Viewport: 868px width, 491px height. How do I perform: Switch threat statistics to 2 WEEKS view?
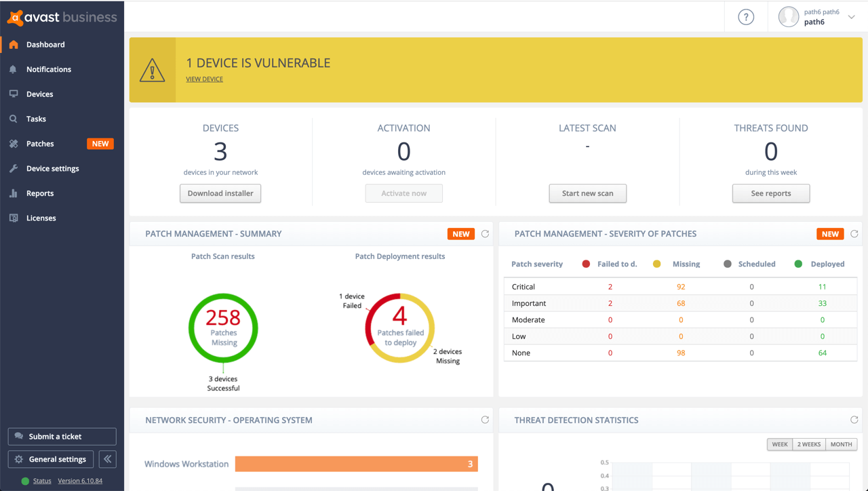point(809,444)
